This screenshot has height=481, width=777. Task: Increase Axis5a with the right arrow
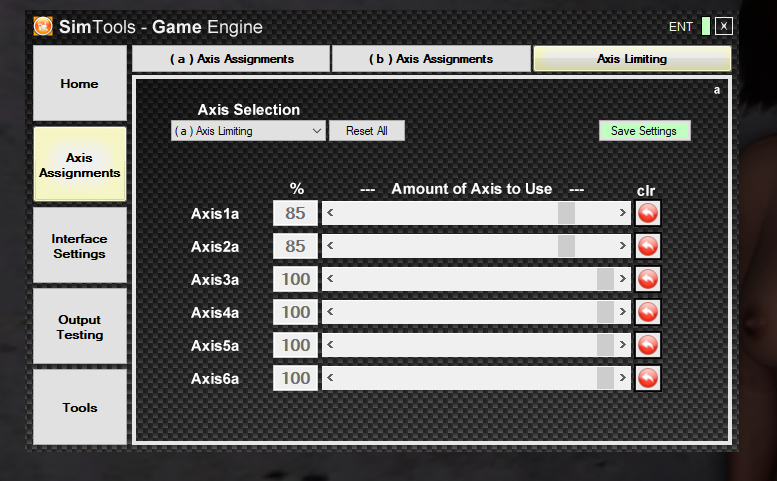(622, 345)
